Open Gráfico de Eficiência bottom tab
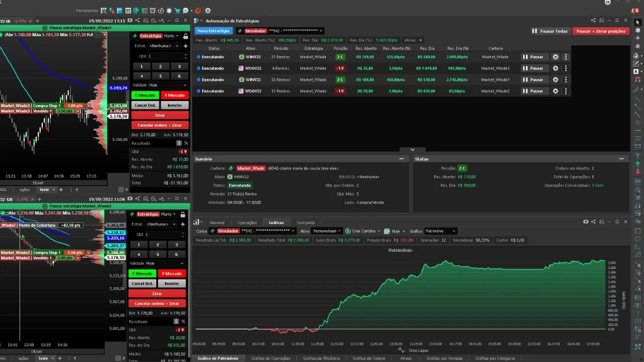 [x=321, y=358]
